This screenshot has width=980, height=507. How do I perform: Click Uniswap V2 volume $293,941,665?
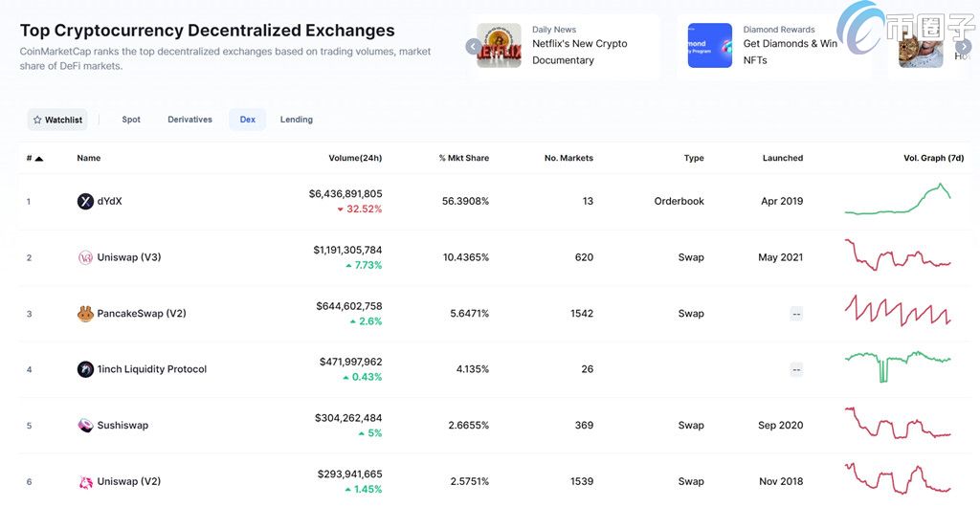click(x=350, y=474)
